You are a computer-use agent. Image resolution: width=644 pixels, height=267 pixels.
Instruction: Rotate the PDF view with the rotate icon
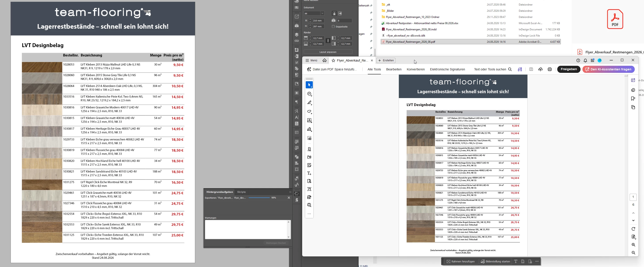click(633, 229)
